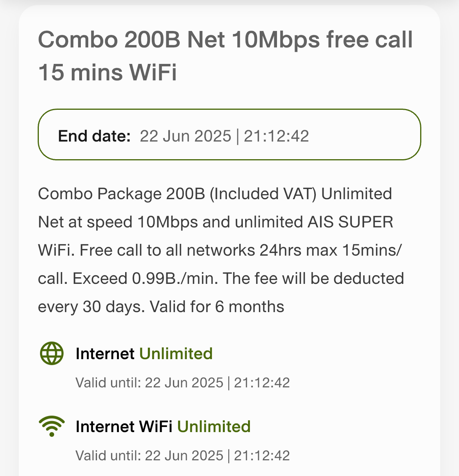Click the globe Internet icon
Screen dimensions: 459x476
point(52,354)
